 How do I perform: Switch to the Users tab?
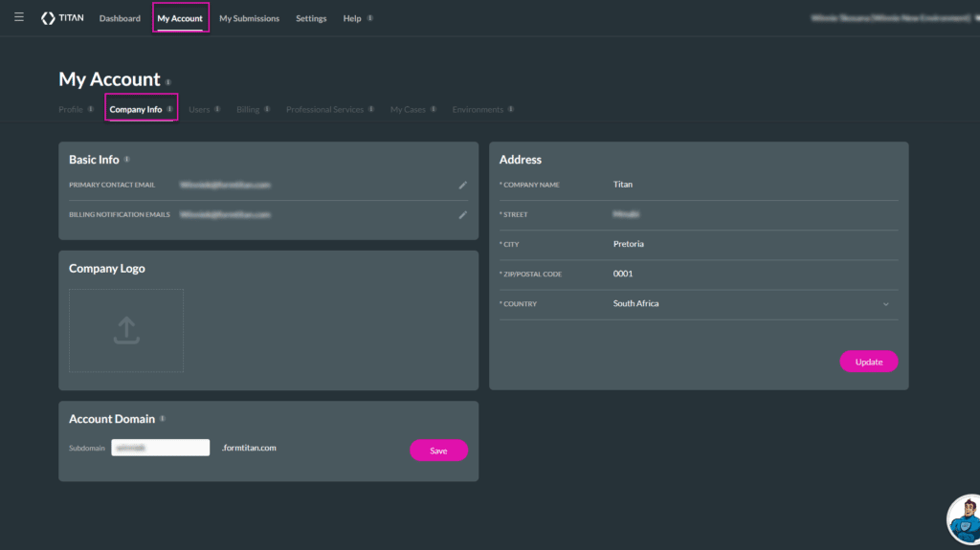click(199, 109)
